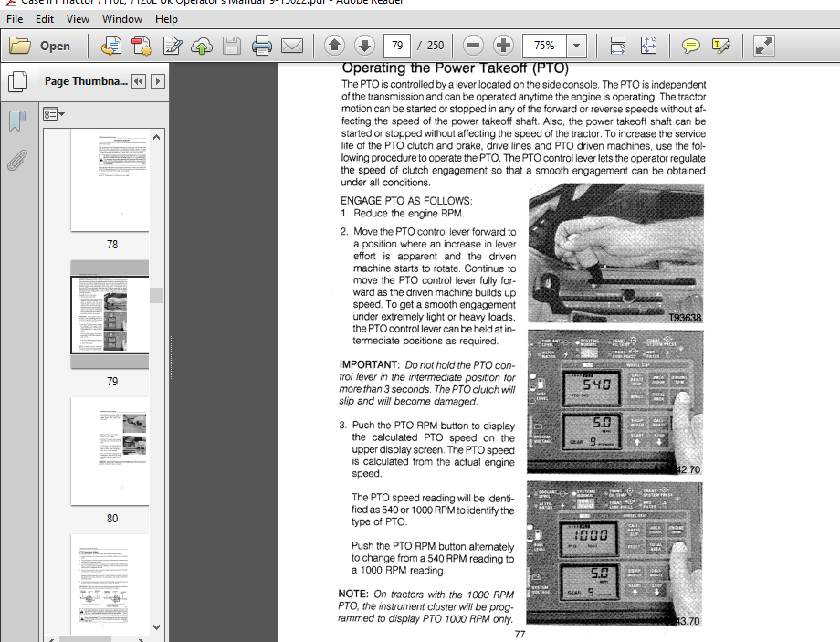840x642 pixels.
Task: Open the Window menu
Action: tap(122, 19)
